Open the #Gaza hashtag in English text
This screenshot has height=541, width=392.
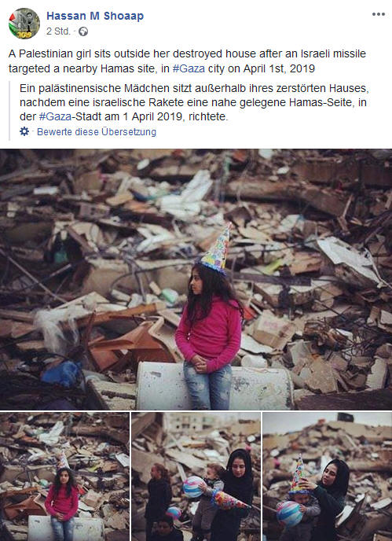coord(189,68)
